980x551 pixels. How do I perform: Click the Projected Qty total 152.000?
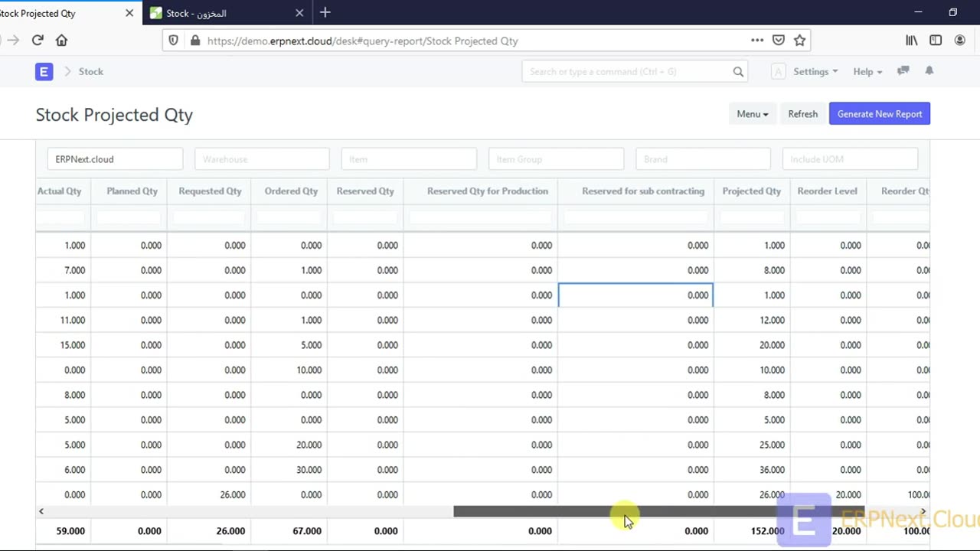tap(752, 531)
